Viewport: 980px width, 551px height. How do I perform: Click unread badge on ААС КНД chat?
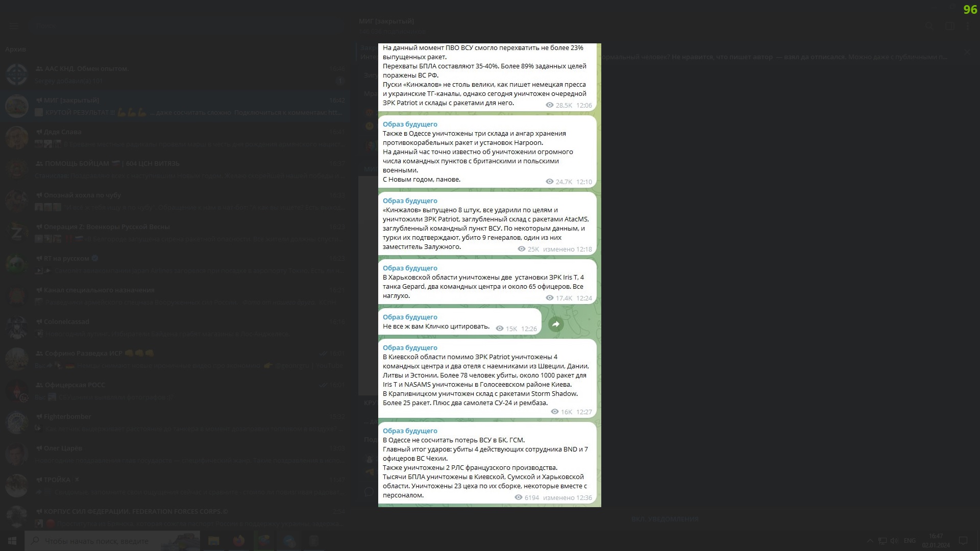pyautogui.click(x=340, y=81)
